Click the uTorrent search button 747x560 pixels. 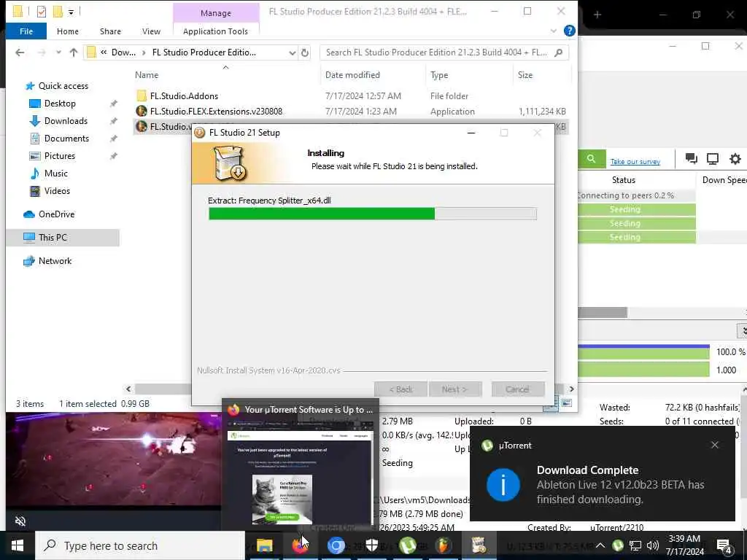click(591, 159)
